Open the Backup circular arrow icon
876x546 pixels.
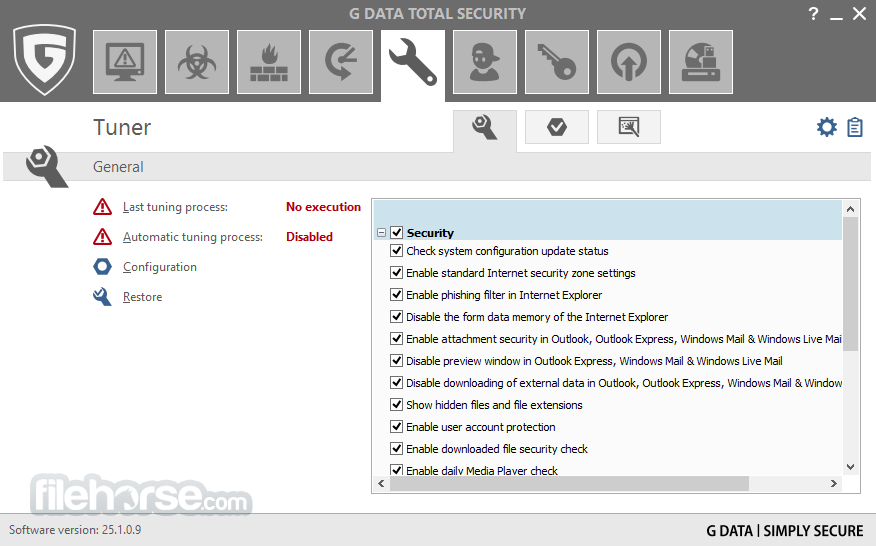tap(341, 62)
